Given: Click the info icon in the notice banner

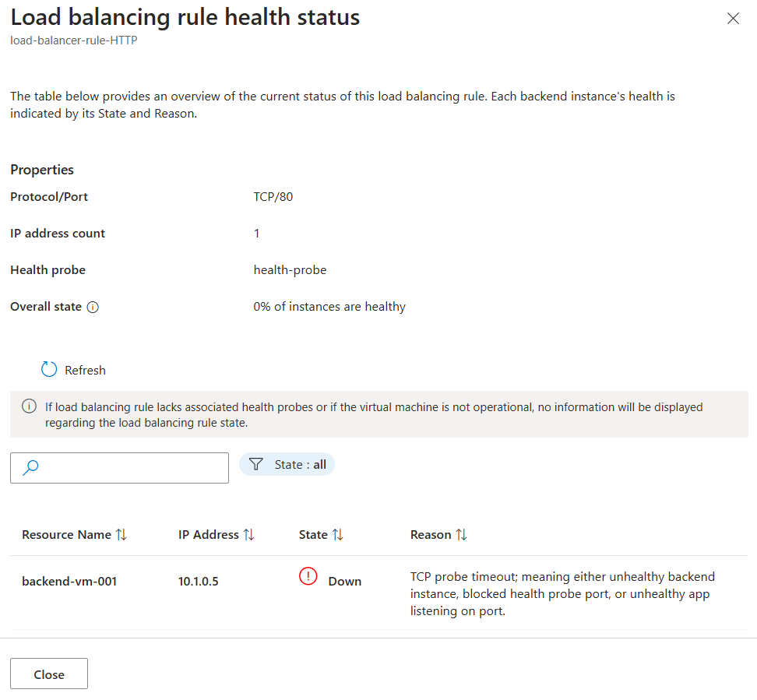Looking at the screenshot, I should click(x=29, y=406).
